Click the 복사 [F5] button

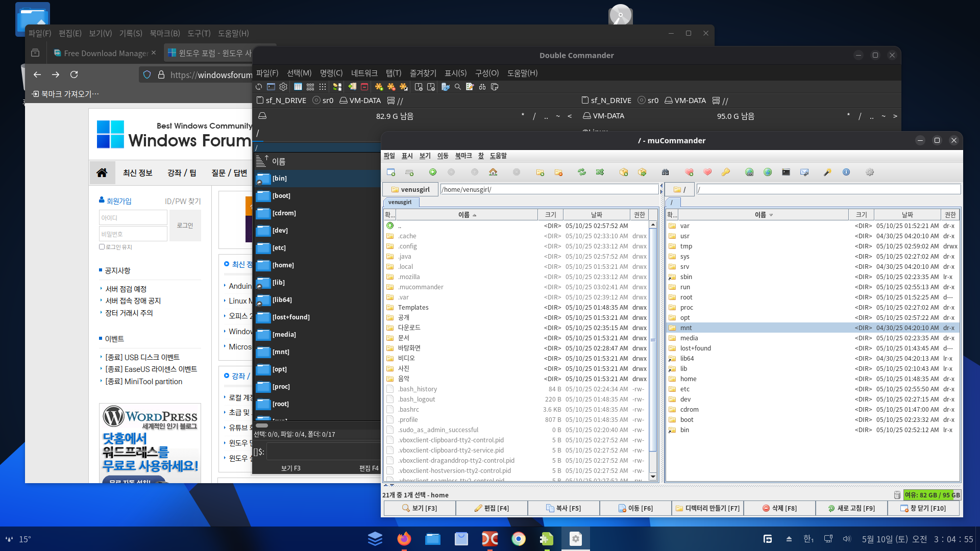tap(563, 508)
